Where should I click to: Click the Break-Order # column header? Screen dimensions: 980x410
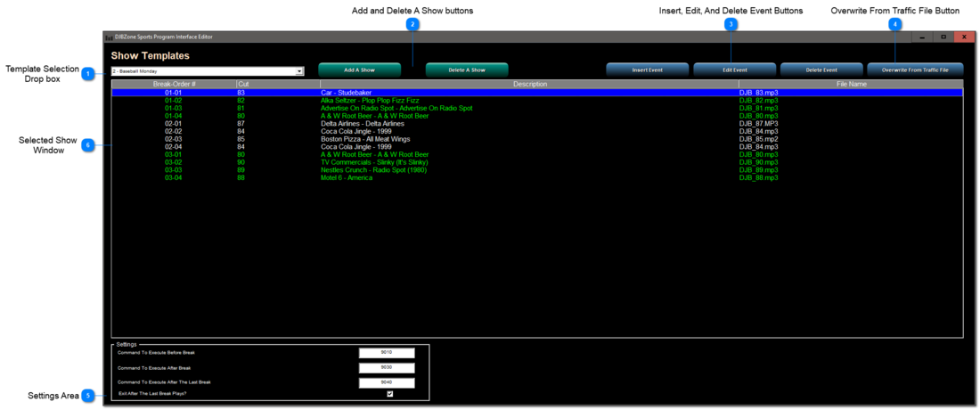(175, 84)
